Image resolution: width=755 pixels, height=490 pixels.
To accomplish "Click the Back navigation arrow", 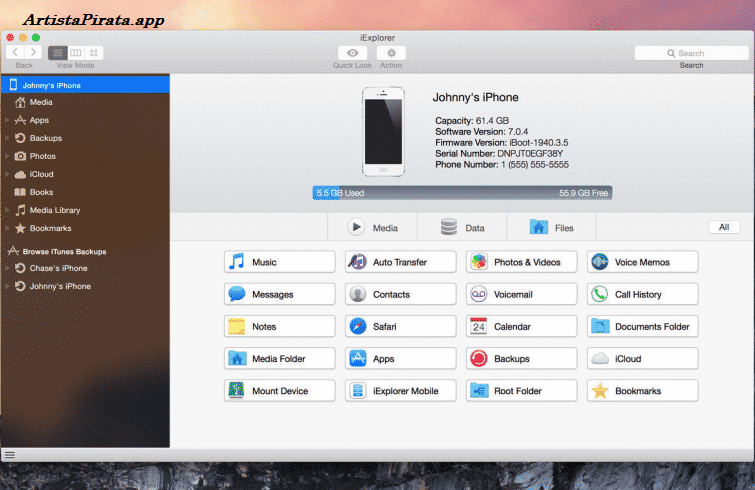I will pos(15,52).
